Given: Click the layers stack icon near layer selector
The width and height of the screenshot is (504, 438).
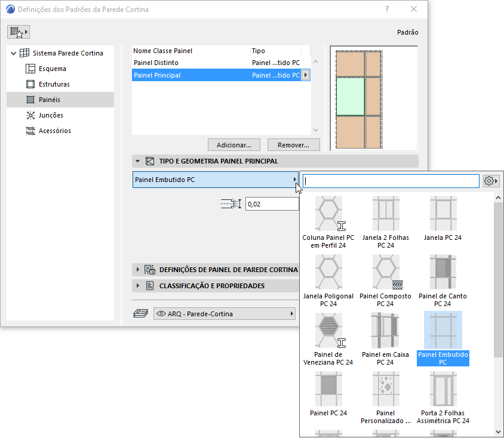Looking at the screenshot, I should (x=142, y=313).
